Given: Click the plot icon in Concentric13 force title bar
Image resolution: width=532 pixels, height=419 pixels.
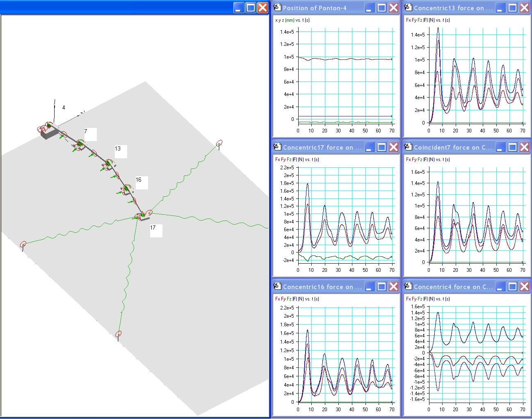Looking at the screenshot, I should point(408,7).
